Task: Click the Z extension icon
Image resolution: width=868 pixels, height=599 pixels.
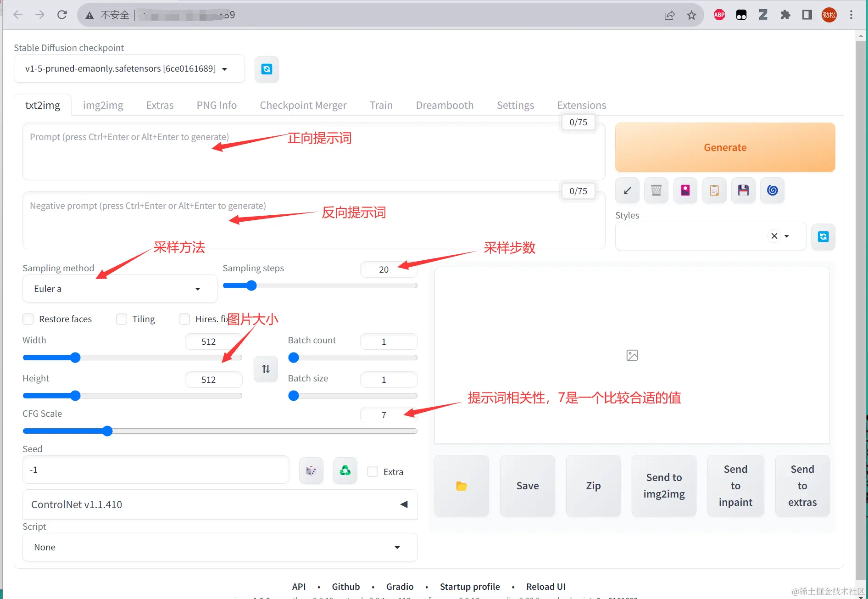Action: coord(763,15)
